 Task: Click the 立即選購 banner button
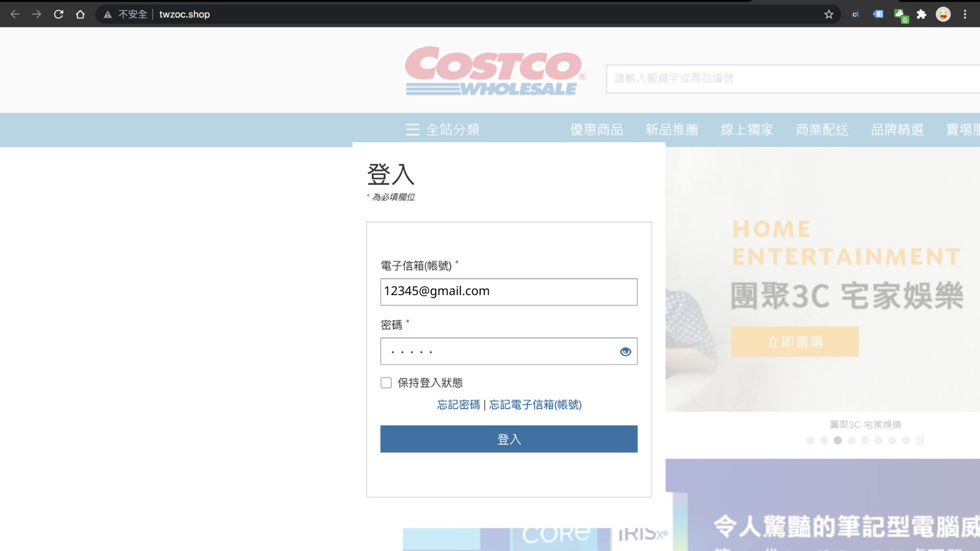[795, 342]
